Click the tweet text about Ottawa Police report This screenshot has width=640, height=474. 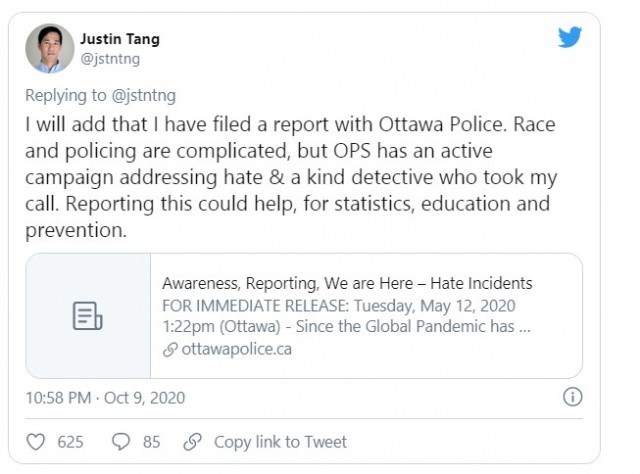point(291,177)
